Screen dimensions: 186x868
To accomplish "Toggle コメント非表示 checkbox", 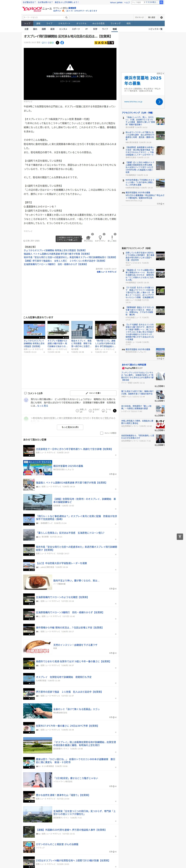I will click(x=102, y=433).
